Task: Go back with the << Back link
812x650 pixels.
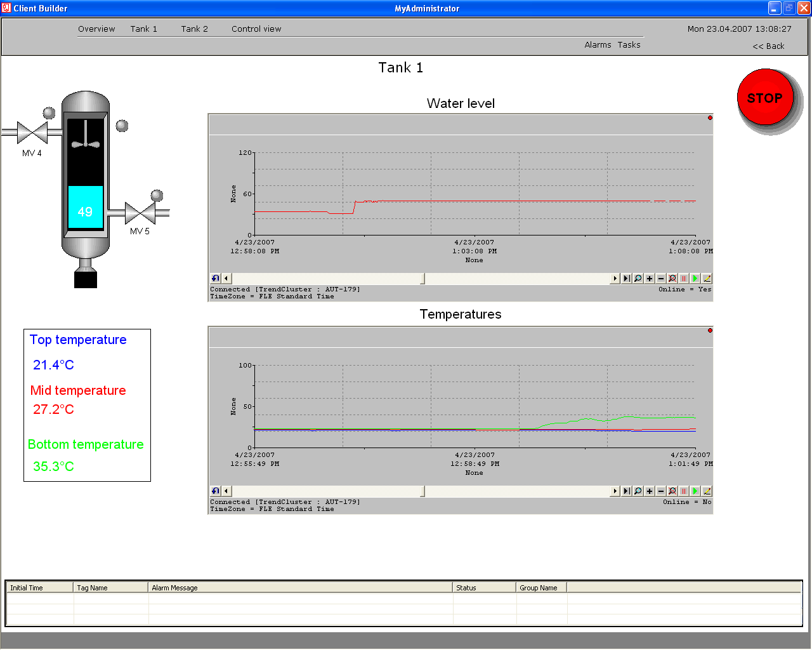Action: (768, 46)
